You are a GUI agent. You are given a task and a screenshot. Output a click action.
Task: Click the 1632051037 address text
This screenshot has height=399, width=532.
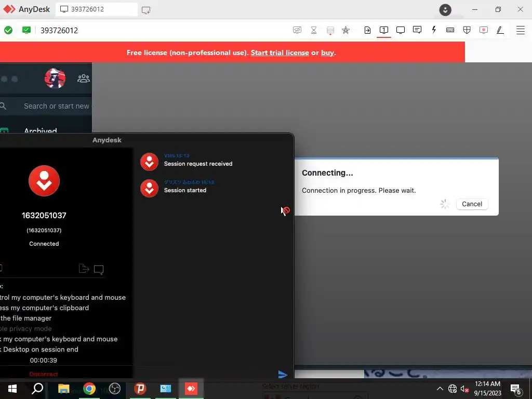click(44, 215)
